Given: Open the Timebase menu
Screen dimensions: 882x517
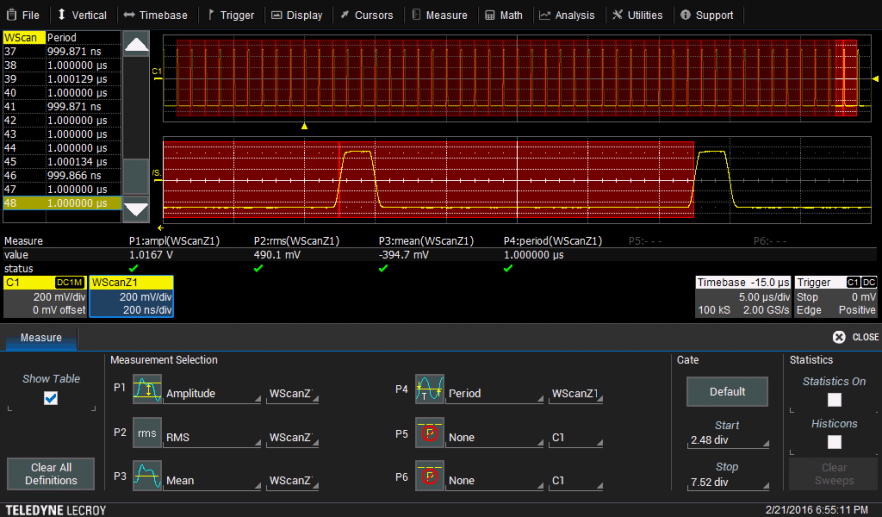Looking at the screenshot, I should pos(155,15).
